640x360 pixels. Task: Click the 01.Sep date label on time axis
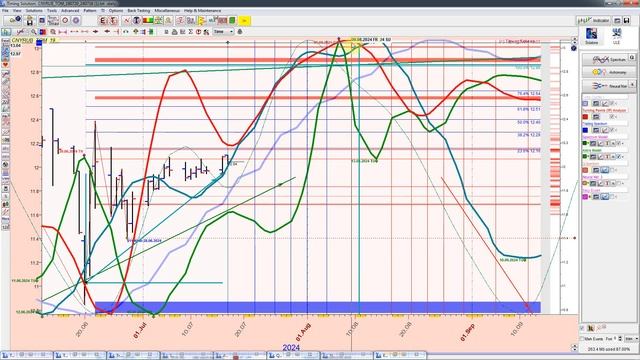(x=467, y=332)
